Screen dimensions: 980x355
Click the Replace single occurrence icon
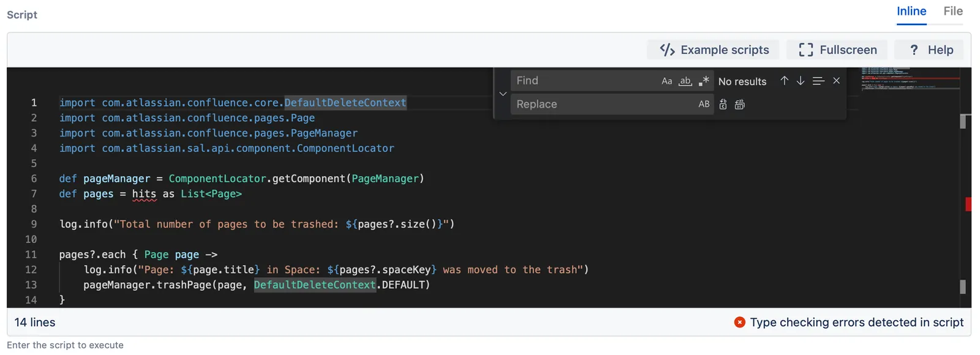723,105
